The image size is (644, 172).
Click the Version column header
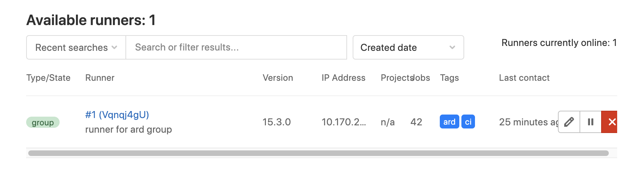pyautogui.click(x=278, y=78)
